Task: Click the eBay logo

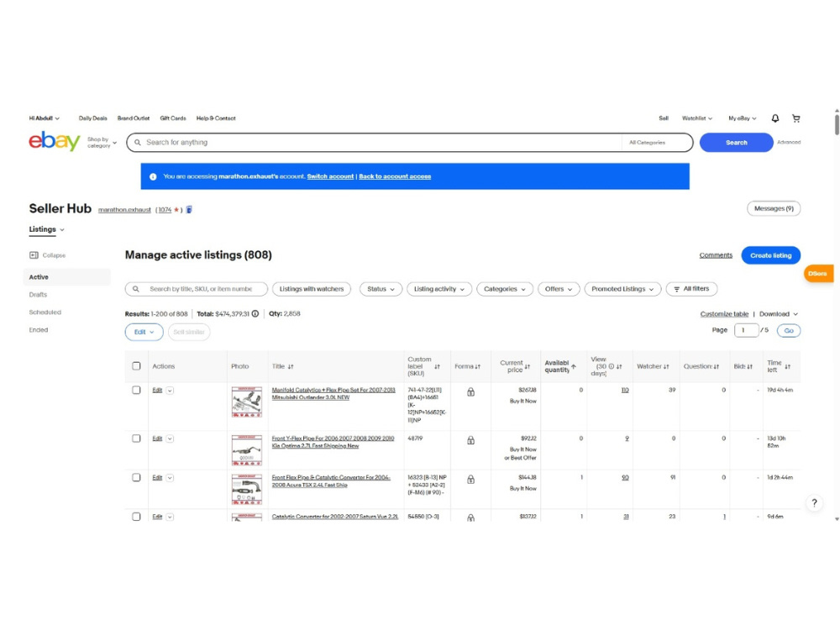Action: 54,141
